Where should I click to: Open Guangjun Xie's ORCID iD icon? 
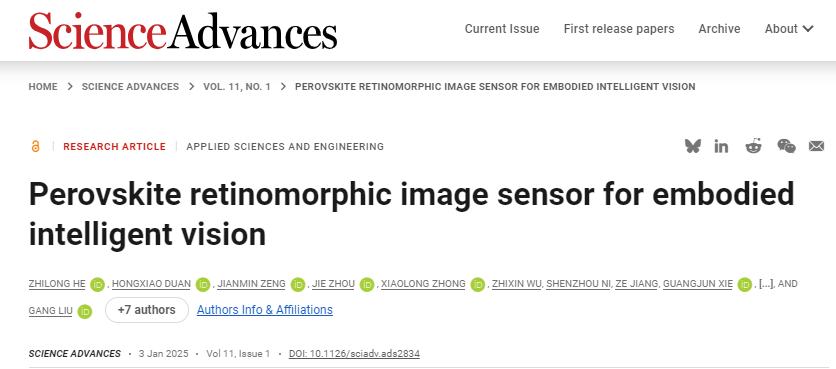(745, 285)
